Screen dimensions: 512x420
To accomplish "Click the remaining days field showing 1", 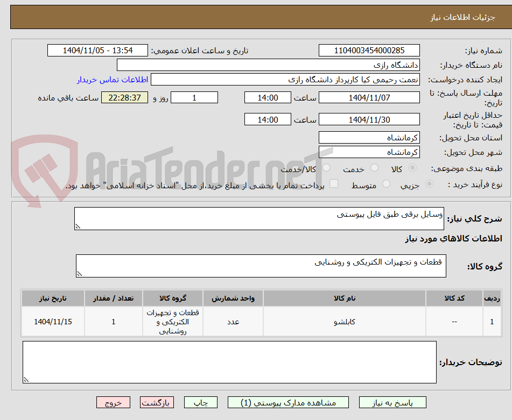I will pos(194,97).
